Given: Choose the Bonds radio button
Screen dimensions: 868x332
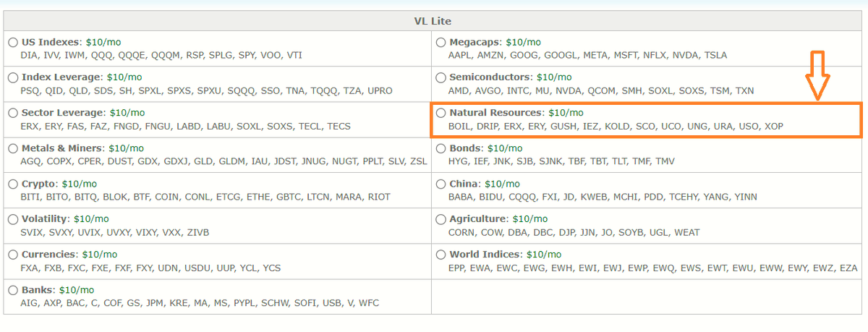Looking at the screenshot, I should (441, 148).
